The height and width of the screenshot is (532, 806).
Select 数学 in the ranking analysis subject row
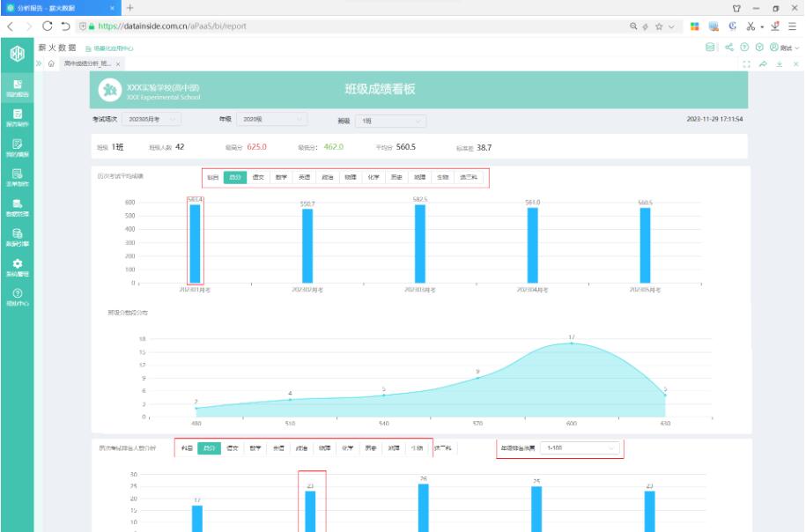tap(255, 448)
